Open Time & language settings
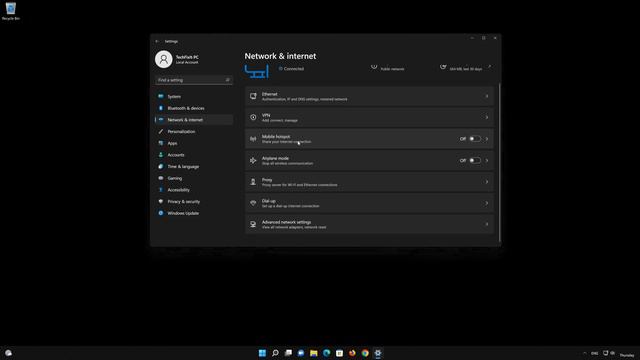Screen dimensions: 640x360 pos(194,167)
